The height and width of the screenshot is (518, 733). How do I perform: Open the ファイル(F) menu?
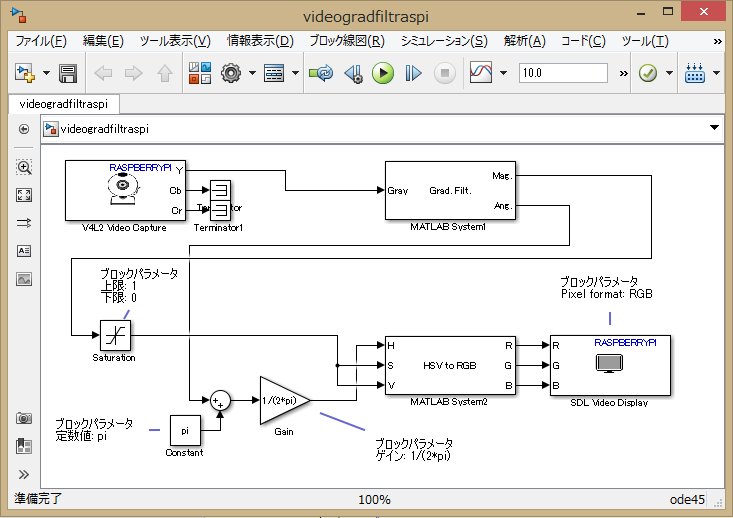click(x=41, y=41)
